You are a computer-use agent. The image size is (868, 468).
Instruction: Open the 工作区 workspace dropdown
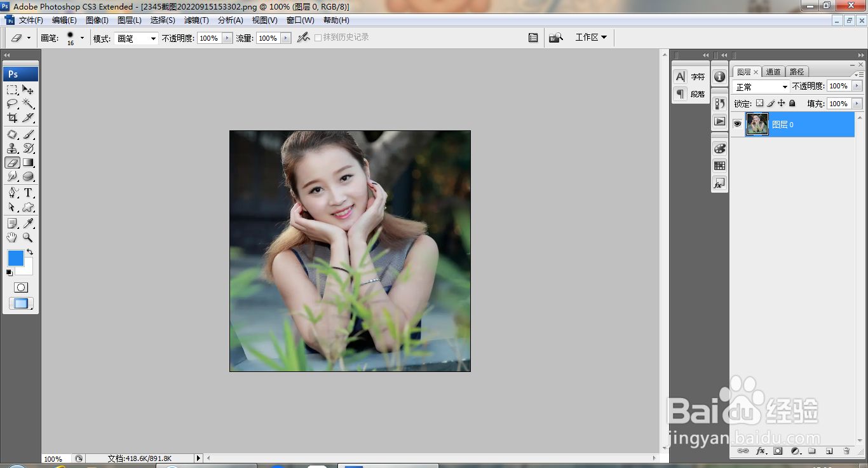590,38
